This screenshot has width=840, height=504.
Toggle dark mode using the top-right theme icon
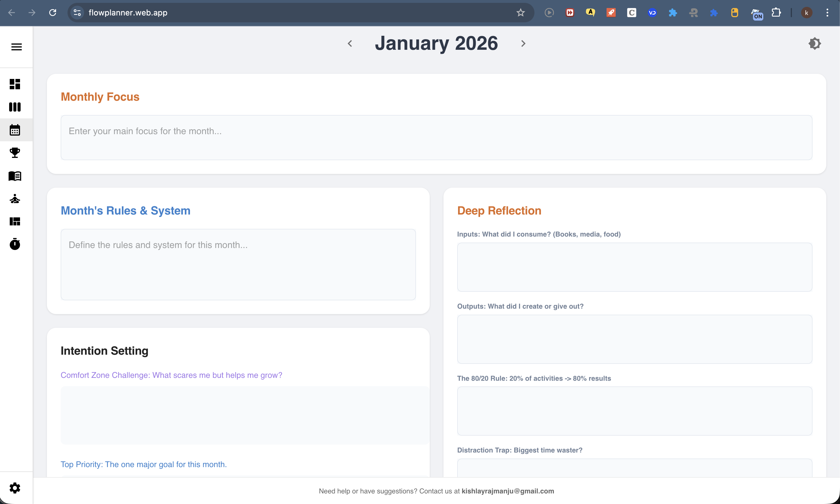pyautogui.click(x=814, y=43)
